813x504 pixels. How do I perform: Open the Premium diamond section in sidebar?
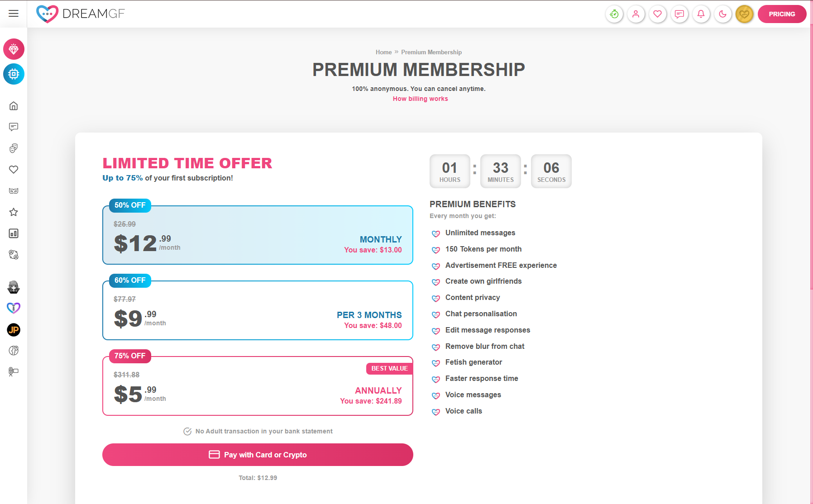(x=14, y=49)
